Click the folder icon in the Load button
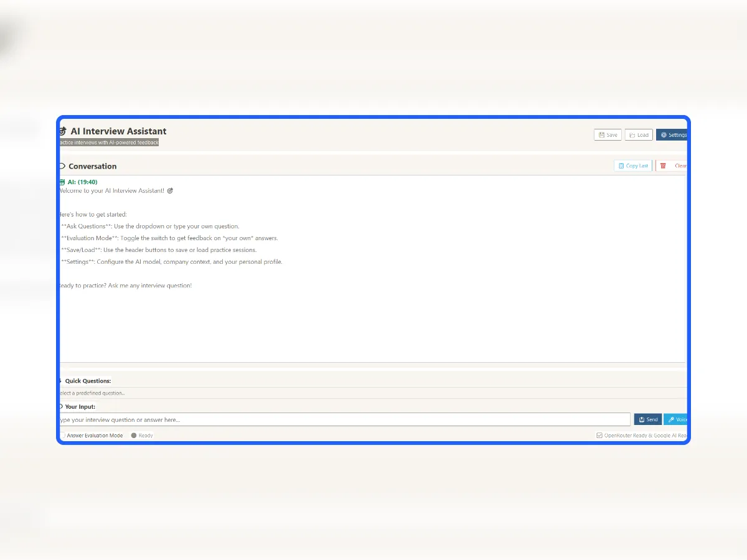747x560 pixels. pos(632,135)
